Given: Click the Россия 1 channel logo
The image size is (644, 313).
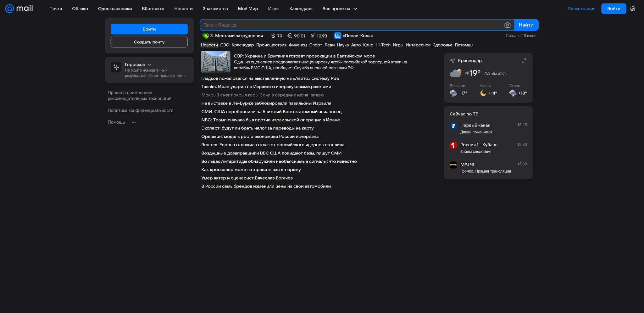Looking at the screenshot, I should pyautogui.click(x=453, y=145).
